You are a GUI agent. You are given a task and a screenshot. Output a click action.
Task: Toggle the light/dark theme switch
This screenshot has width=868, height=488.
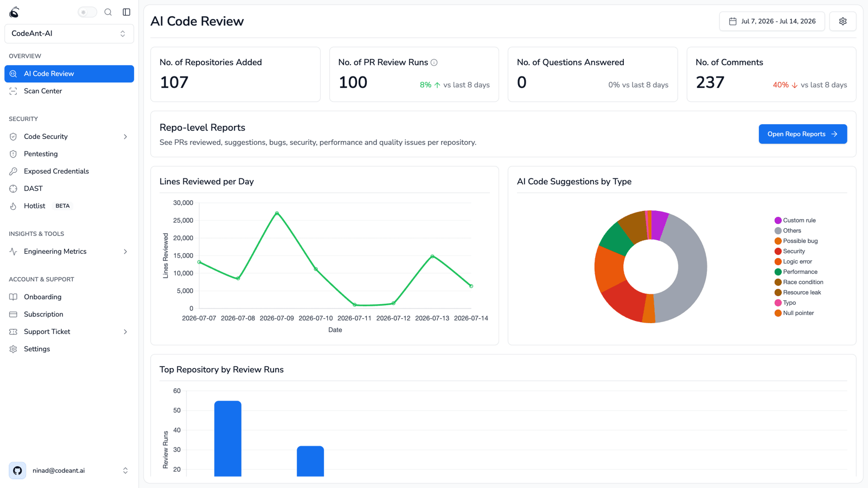(87, 12)
